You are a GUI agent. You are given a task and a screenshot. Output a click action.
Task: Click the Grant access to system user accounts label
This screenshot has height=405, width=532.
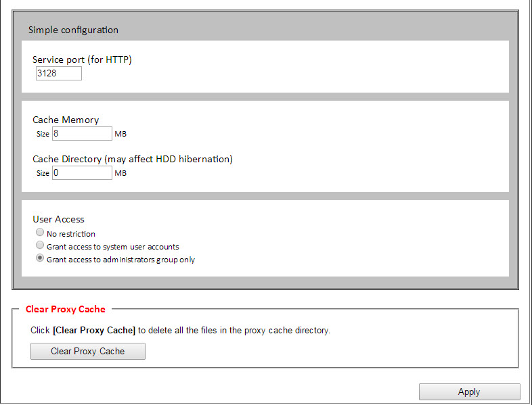coord(112,247)
